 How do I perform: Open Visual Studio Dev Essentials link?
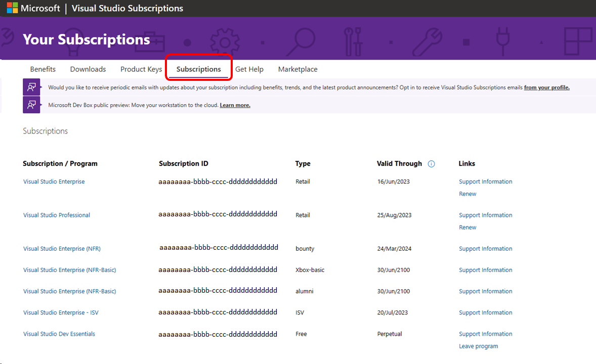pyautogui.click(x=59, y=334)
